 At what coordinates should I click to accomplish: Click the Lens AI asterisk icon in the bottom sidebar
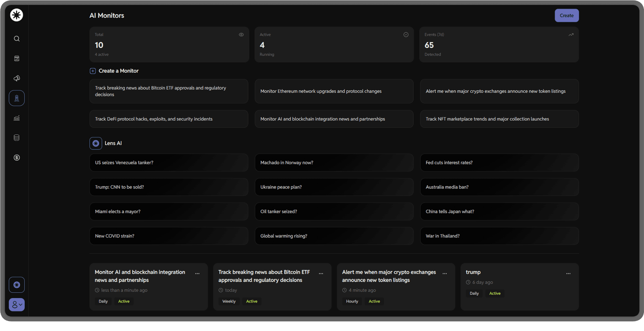click(16, 285)
